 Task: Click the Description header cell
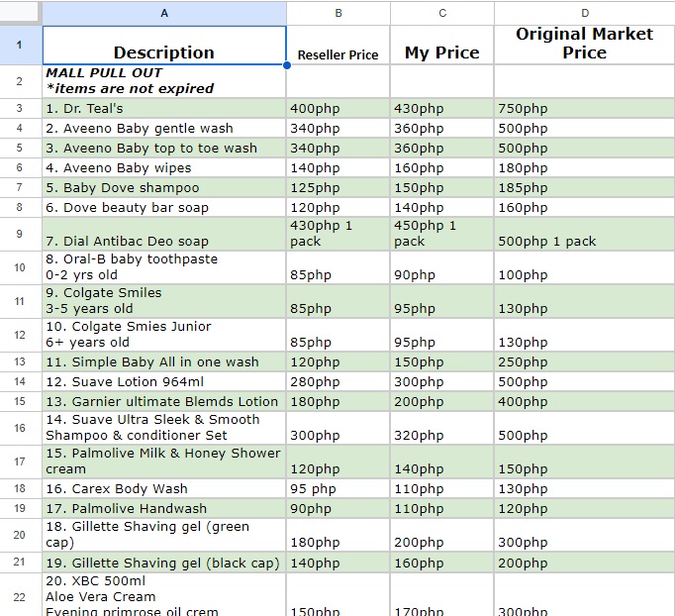(164, 46)
